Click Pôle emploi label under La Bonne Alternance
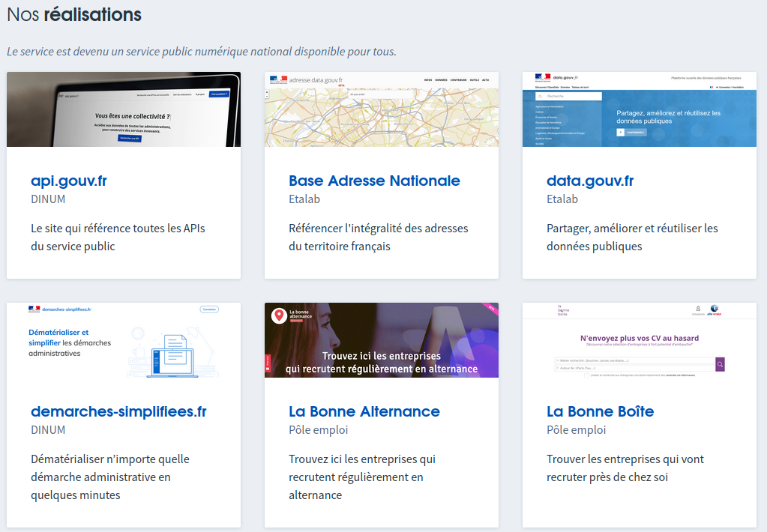767x532 pixels. pos(319,430)
